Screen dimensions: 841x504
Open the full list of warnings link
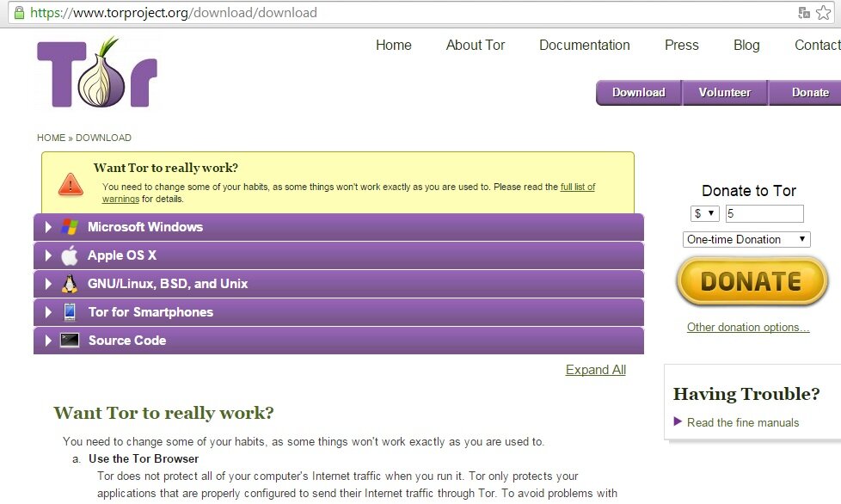[578, 187]
